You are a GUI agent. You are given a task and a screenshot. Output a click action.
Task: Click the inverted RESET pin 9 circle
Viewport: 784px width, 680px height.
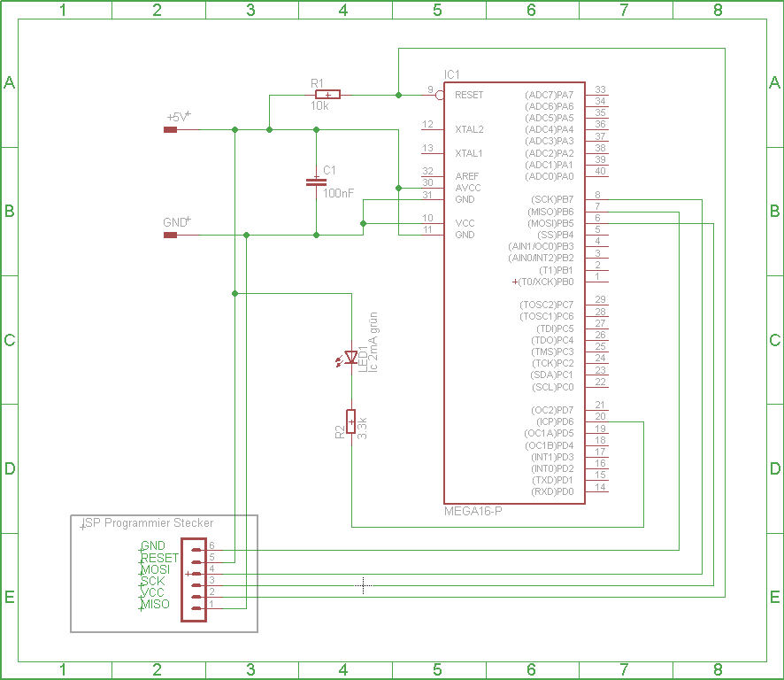click(x=440, y=95)
